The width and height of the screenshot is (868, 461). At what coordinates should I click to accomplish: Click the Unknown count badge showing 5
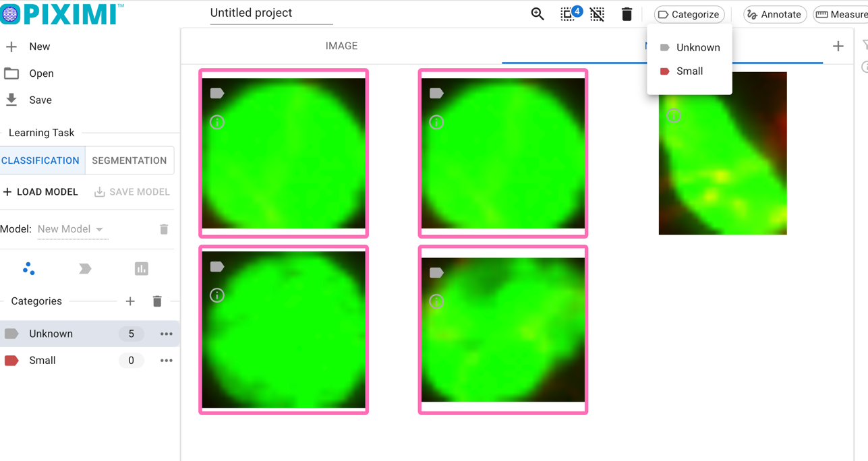(x=132, y=334)
